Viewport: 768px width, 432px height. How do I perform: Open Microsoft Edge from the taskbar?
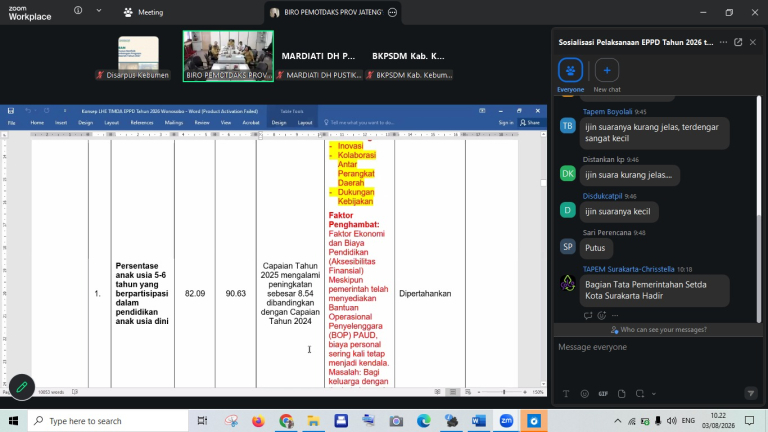(424, 421)
